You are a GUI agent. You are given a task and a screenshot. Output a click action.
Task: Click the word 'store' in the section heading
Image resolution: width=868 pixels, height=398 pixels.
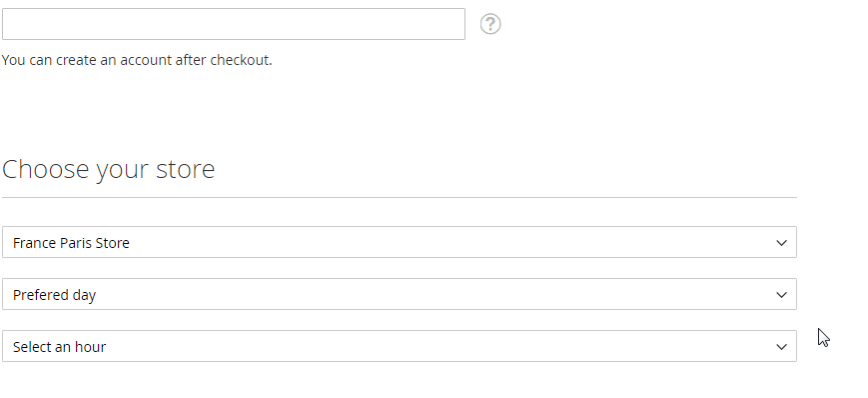185,170
